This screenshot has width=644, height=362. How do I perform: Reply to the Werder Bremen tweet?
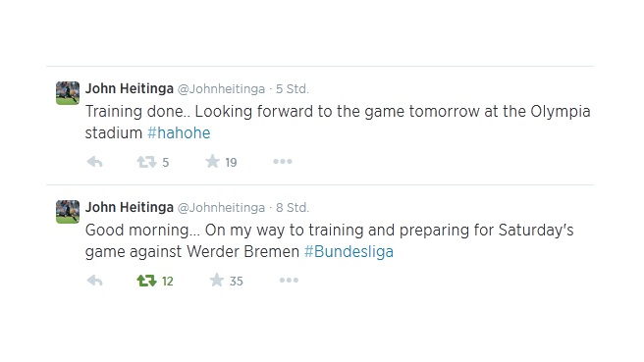click(95, 281)
